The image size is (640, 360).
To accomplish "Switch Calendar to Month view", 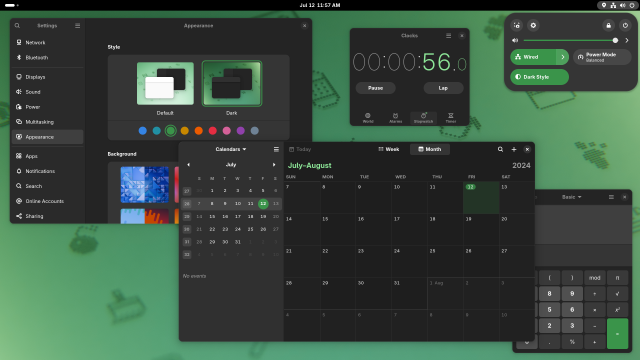I will [430, 149].
